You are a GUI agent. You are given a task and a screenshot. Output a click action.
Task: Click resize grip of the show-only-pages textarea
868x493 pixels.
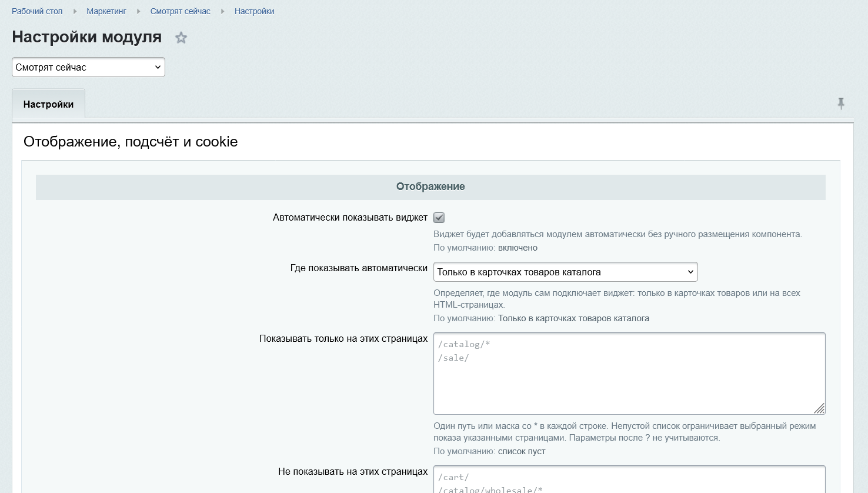819,408
